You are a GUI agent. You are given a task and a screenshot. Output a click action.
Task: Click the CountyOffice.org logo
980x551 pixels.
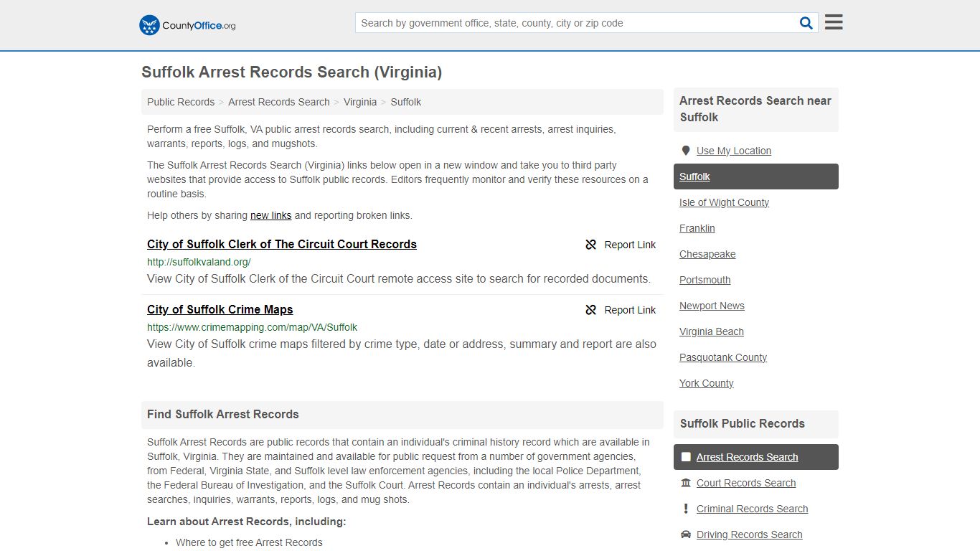[x=187, y=25]
